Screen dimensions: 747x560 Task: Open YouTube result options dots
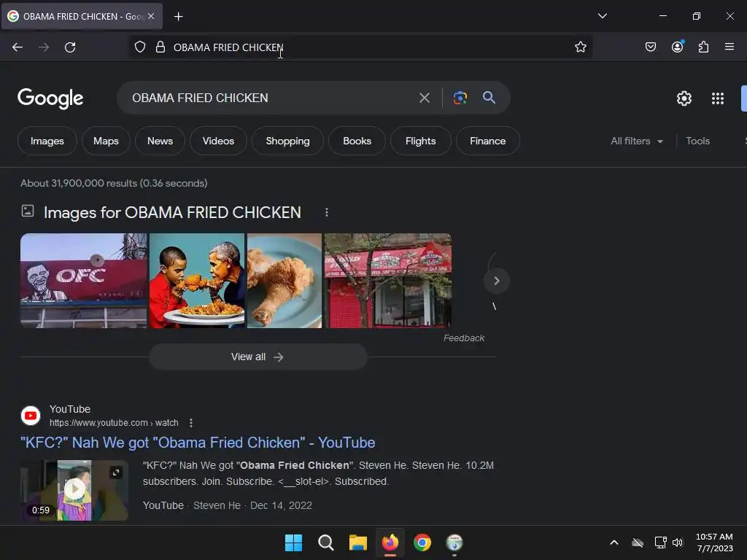tap(191, 423)
